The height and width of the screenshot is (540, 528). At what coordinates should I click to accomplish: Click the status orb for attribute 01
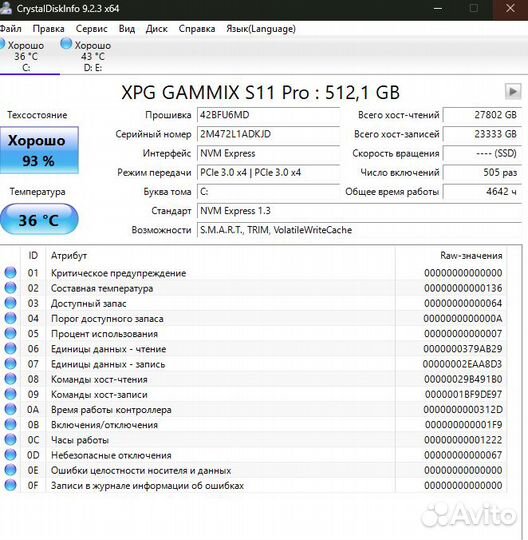point(10,272)
